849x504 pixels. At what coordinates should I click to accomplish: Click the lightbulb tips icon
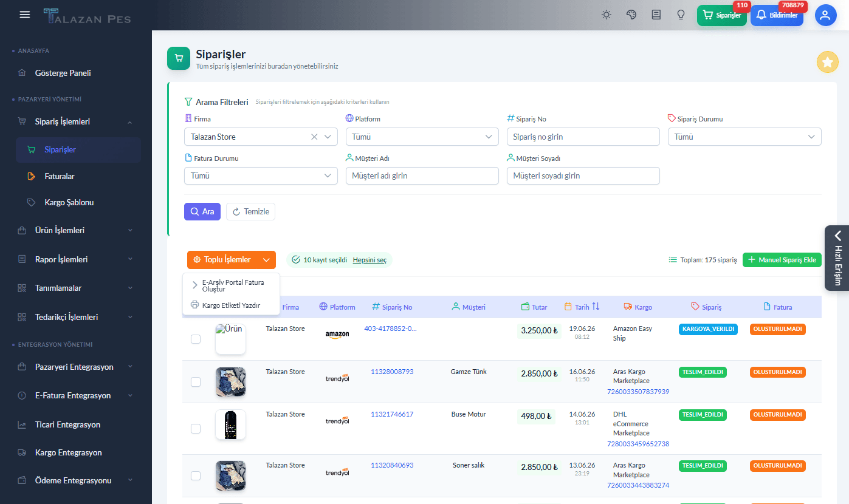coord(681,15)
